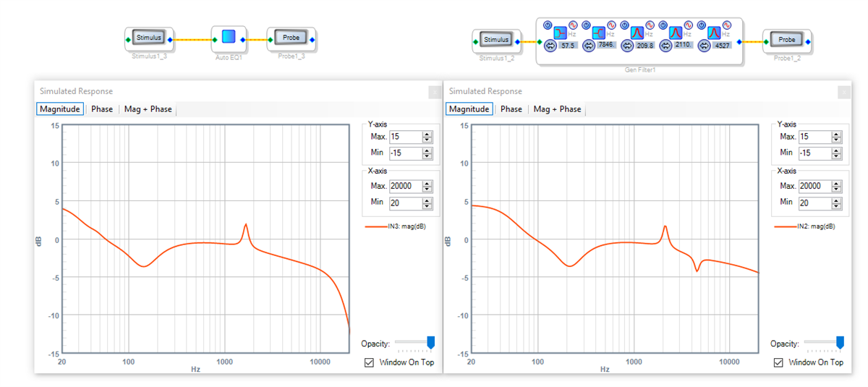This screenshot has width=868, height=387.
Task: Click Y-axis Max stepper in right window
Action: [x=836, y=137]
